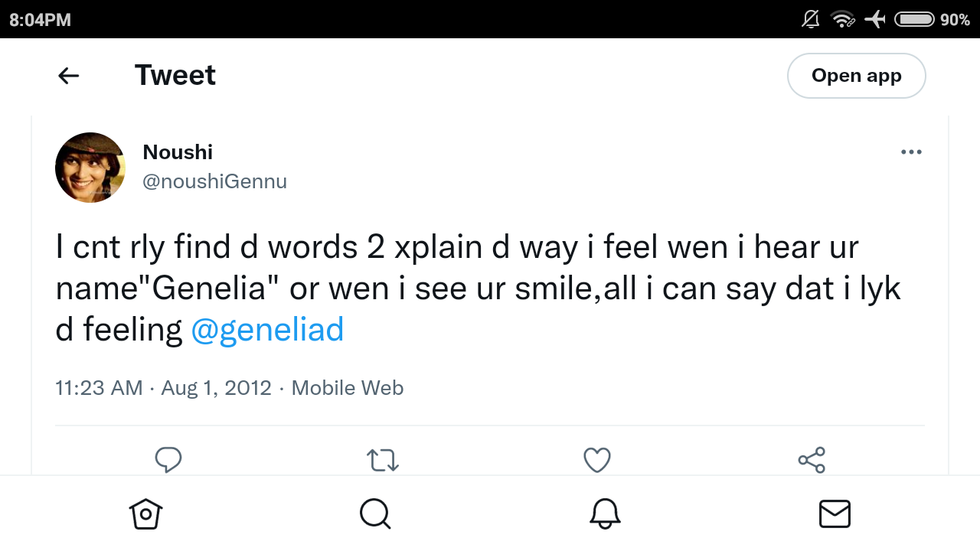Expand the three-dot more options menu
Image resolution: width=980 pixels, height=551 pixels.
pos(911,152)
